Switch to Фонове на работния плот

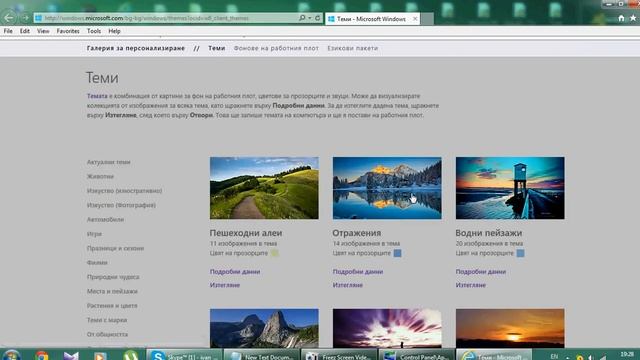(276, 48)
